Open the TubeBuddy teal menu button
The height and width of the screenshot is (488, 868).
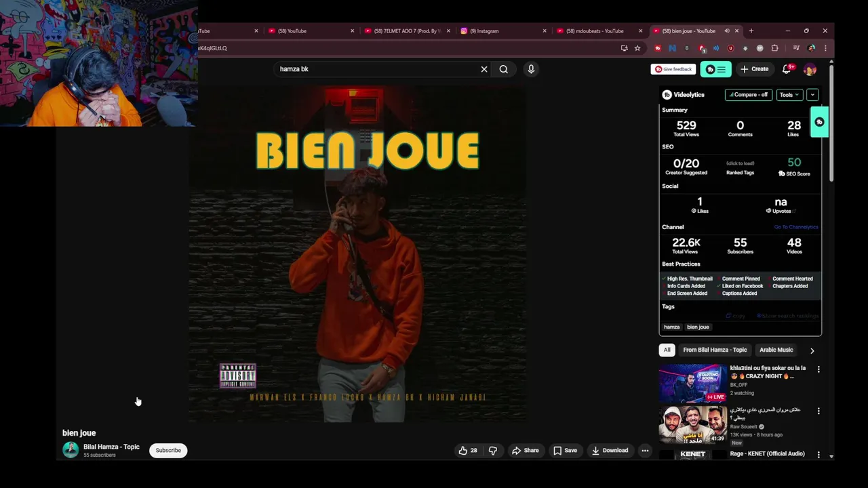[715, 69]
